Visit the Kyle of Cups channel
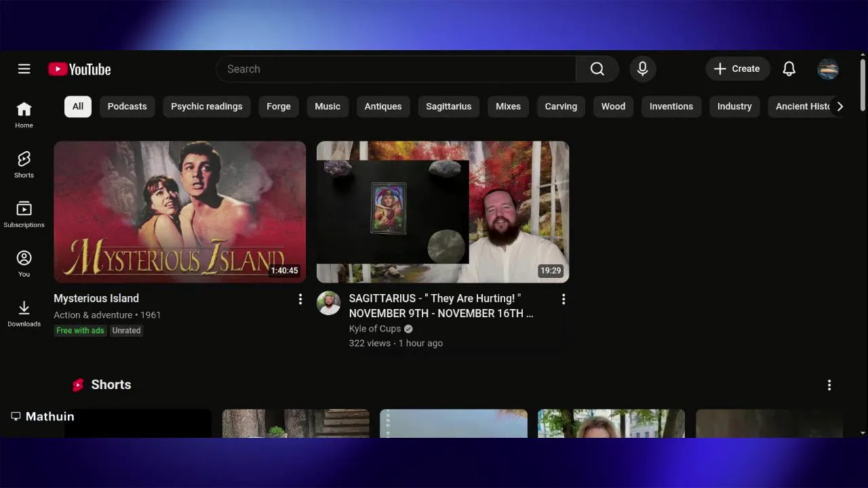The height and width of the screenshot is (488, 868). point(375,329)
